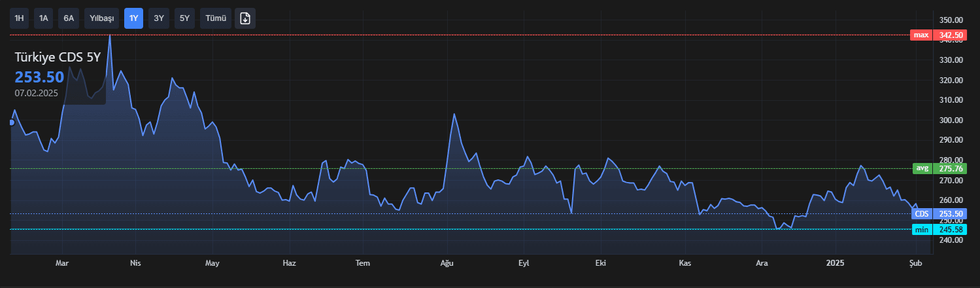Click the 240.00 price axis tick
The width and height of the screenshot is (980, 288).
pos(951,240)
